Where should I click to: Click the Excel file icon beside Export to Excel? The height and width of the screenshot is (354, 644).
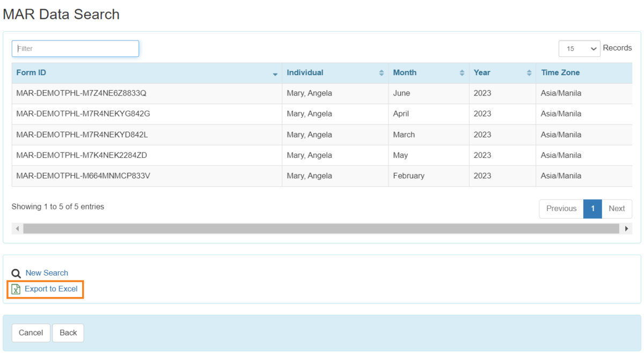click(x=16, y=289)
